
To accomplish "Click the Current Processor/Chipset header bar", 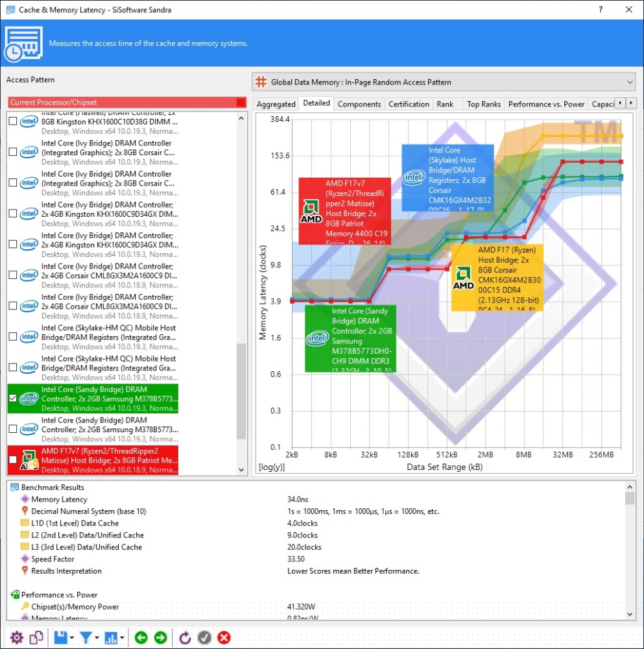I will click(127, 103).
